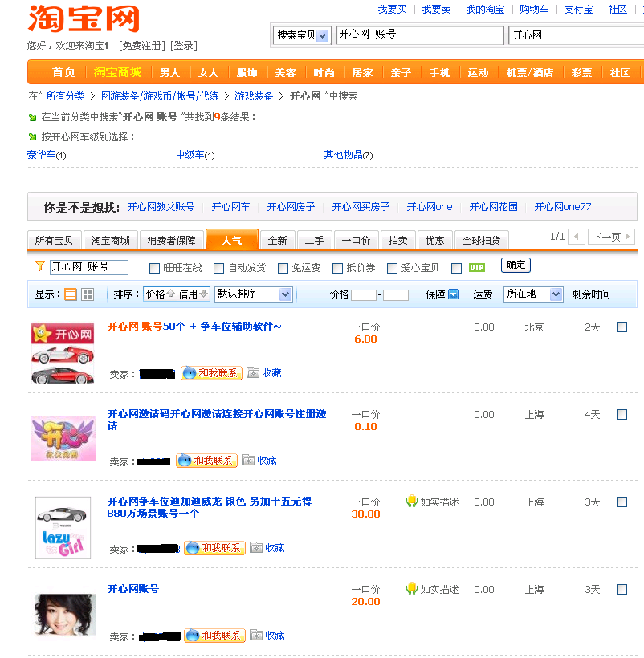Click the Taobao logo
The width and height of the screenshot is (644, 658).
click(x=84, y=19)
